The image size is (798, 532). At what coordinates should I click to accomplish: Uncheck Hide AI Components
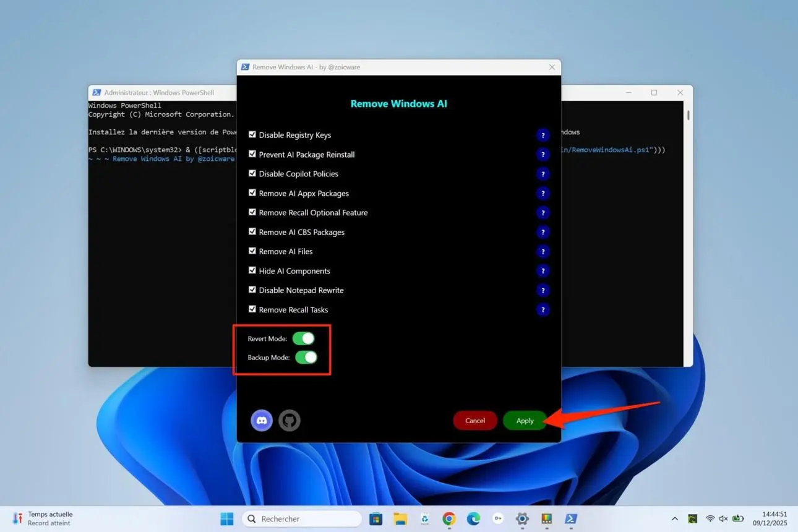tap(252, 270)
